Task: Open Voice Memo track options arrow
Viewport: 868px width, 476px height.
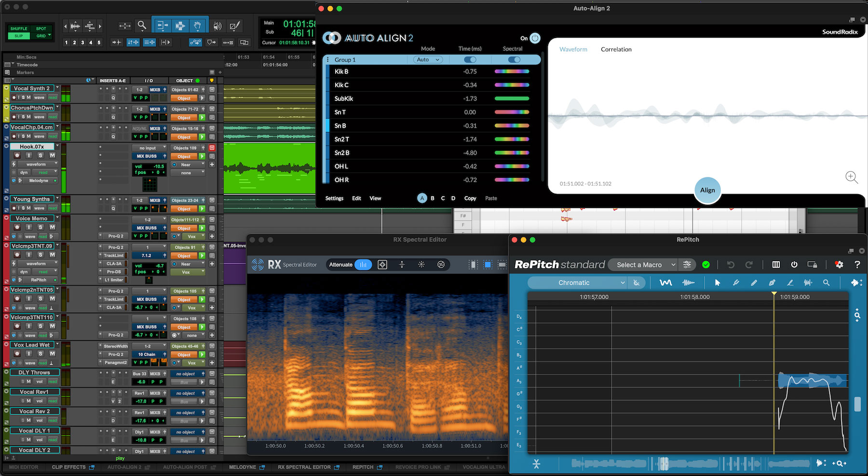Action: 57,218
